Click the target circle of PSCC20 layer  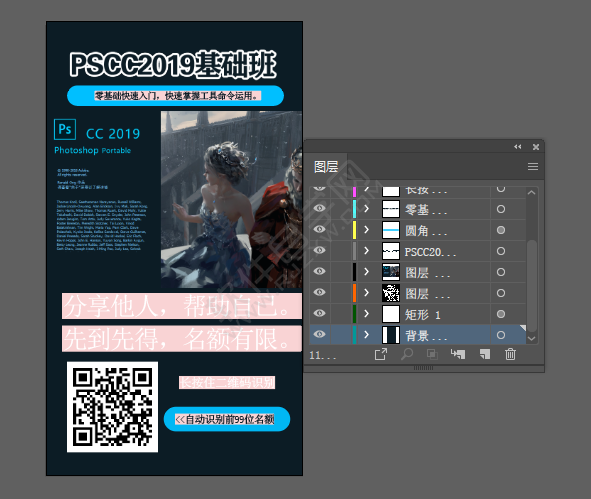(x=501, y=251)
